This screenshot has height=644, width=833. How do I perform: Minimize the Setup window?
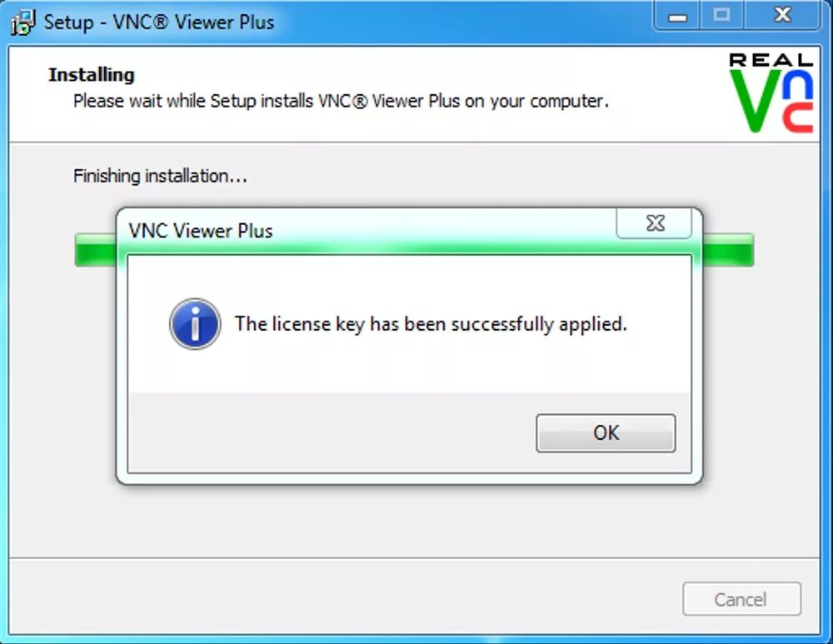point(677,16)
